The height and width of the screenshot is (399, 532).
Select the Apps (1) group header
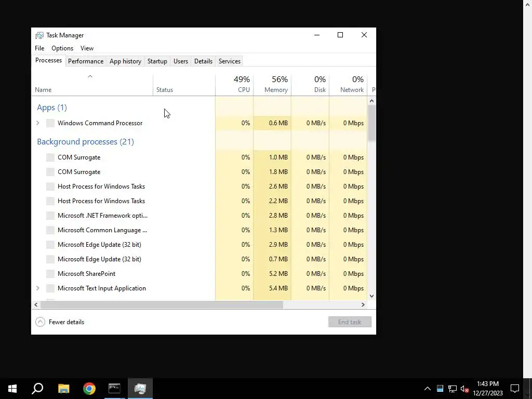pos(52,108)
